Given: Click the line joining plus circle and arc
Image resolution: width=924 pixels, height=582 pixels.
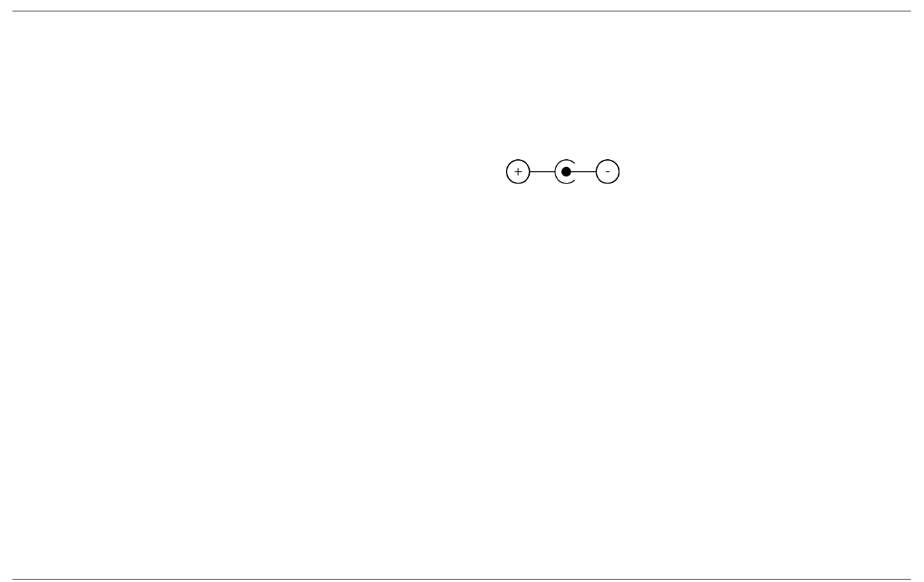Looking at the screenshot, I should click(542, 172).
